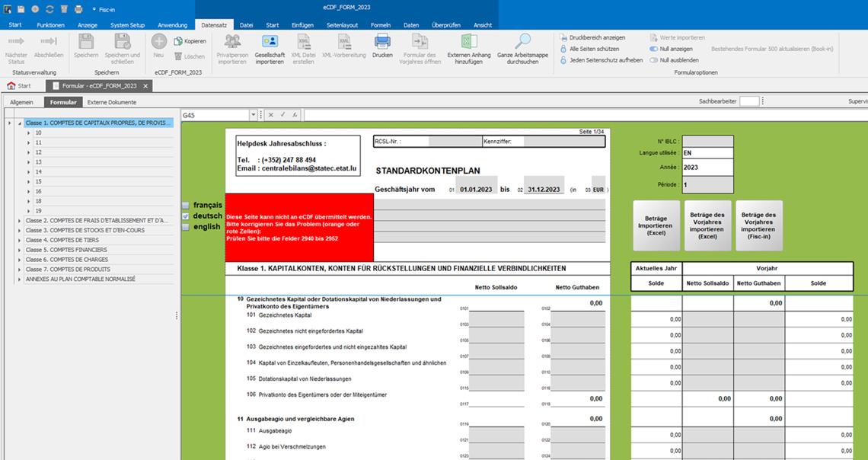Expand tree item 13 under Classe 1
This screenshot has height=460, width=868.
point(29,162)
